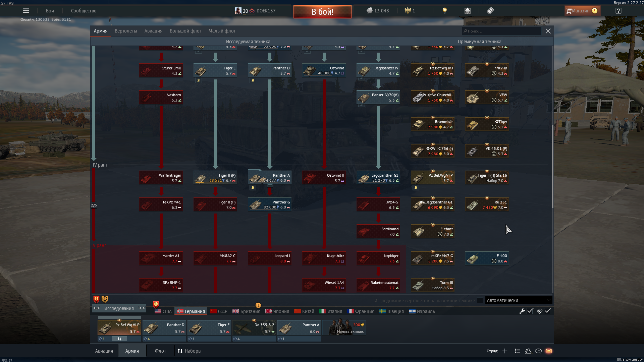The width and height of the screenshot is (644, 362).
Task: Select Tiger E crew slot
Action: pyautogui.click(x=209, y=328)
